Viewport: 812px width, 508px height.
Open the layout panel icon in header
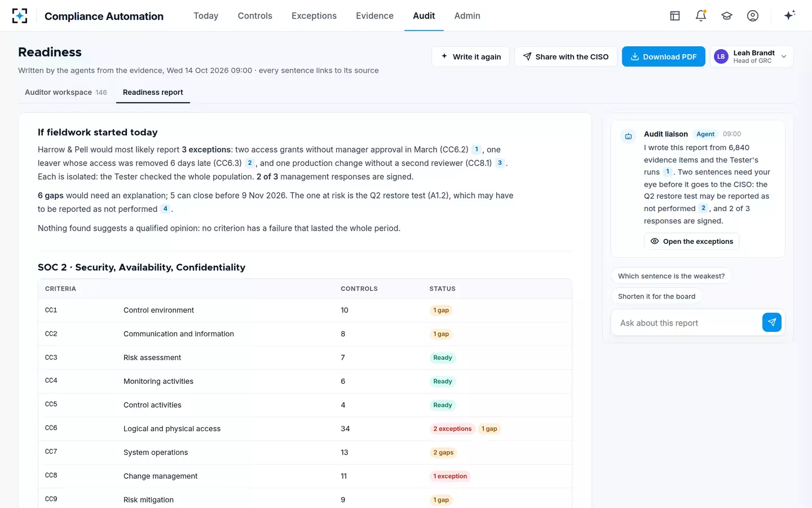tap(675, 16)
